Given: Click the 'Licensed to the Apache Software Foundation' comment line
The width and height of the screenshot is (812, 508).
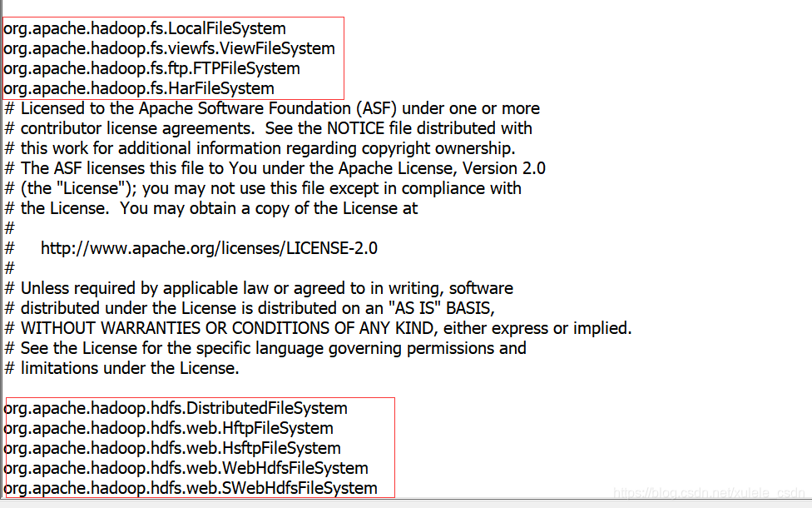Looking at the screenshot, I should [x=272, y=109].
